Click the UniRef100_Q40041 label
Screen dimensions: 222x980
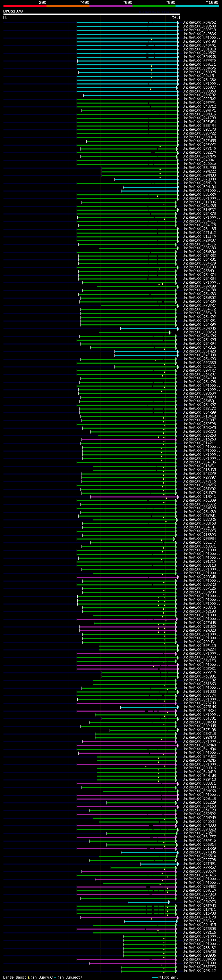click(199, 160)
